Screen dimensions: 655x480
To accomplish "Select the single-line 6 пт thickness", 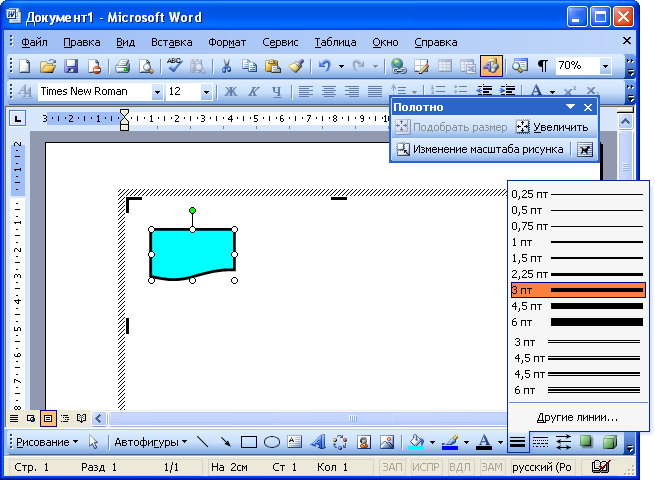I will tap(578, 322).
